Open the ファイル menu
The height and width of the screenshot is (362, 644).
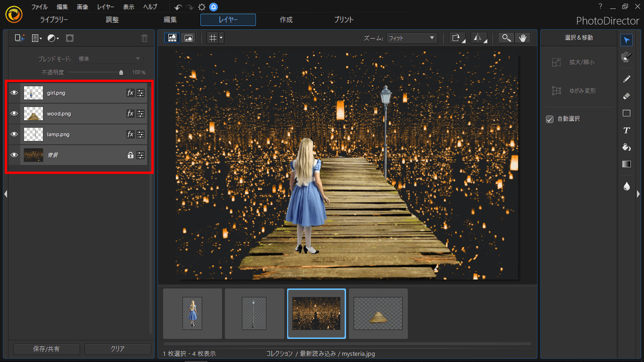39,7
